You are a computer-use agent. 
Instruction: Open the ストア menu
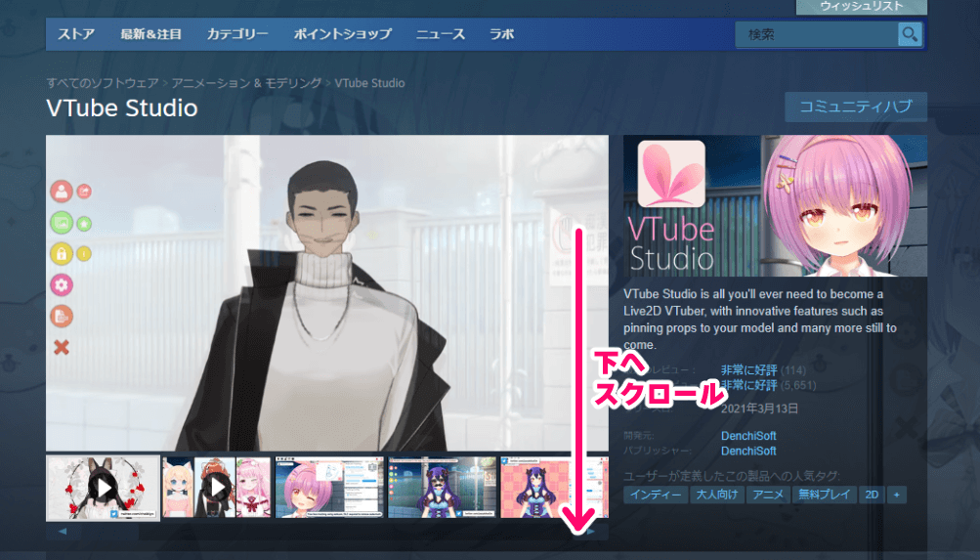click(x=76, y=34)
